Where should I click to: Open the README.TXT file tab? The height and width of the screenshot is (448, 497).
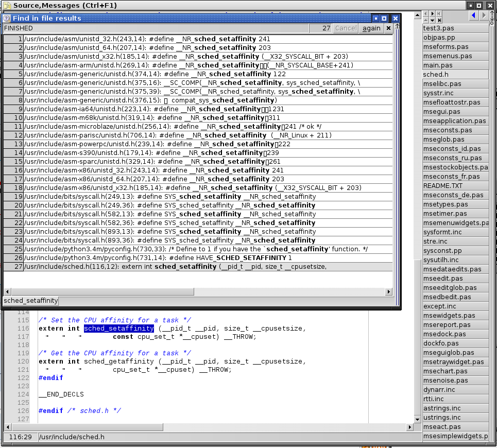(443, 186)
